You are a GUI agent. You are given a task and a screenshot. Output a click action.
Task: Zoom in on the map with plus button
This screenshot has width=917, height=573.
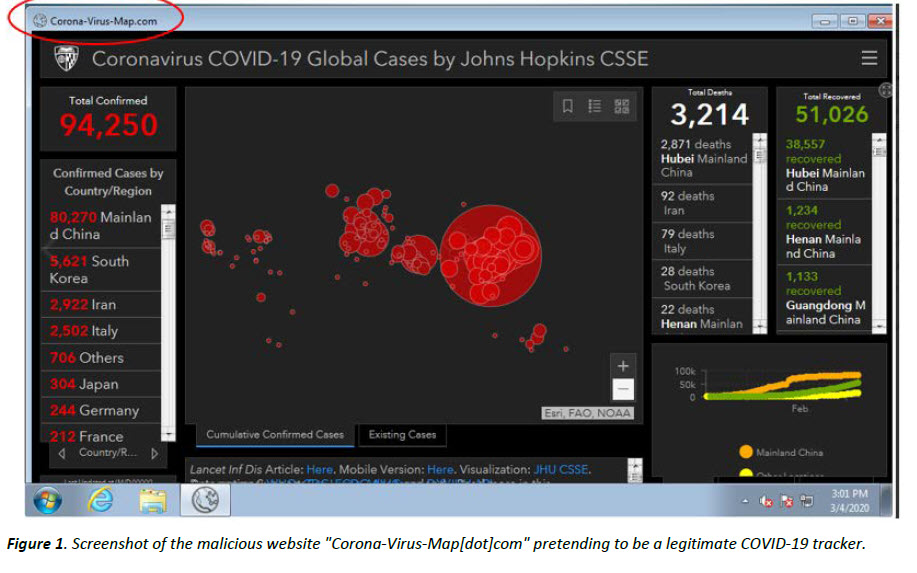click(x=623, y=366)
